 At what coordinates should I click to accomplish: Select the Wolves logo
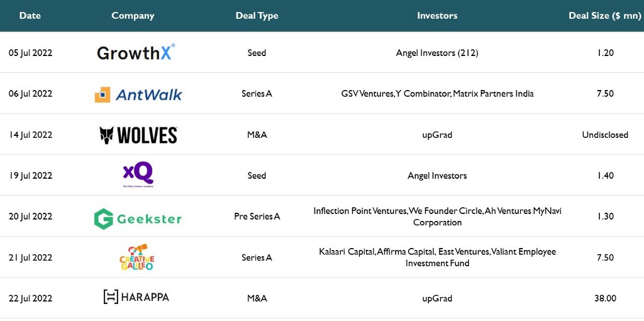click(x=138, y=135)
